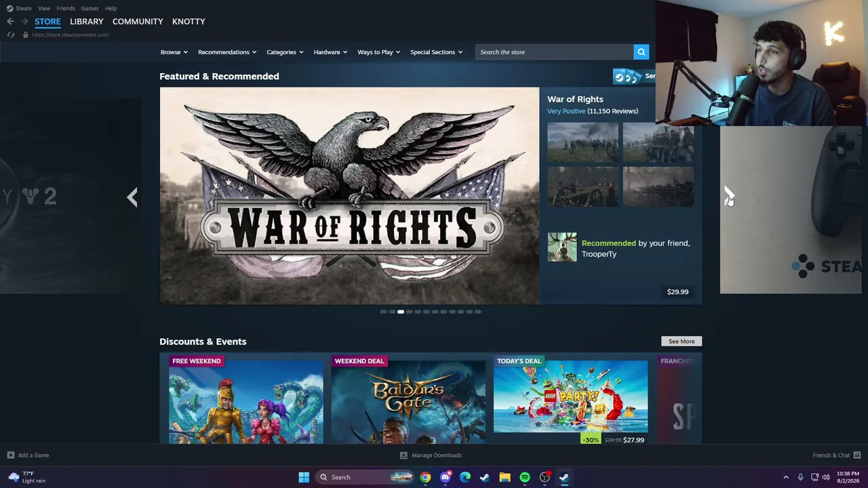
Task: Open the Very Positive reviews link
Action: tap(566, 111)
